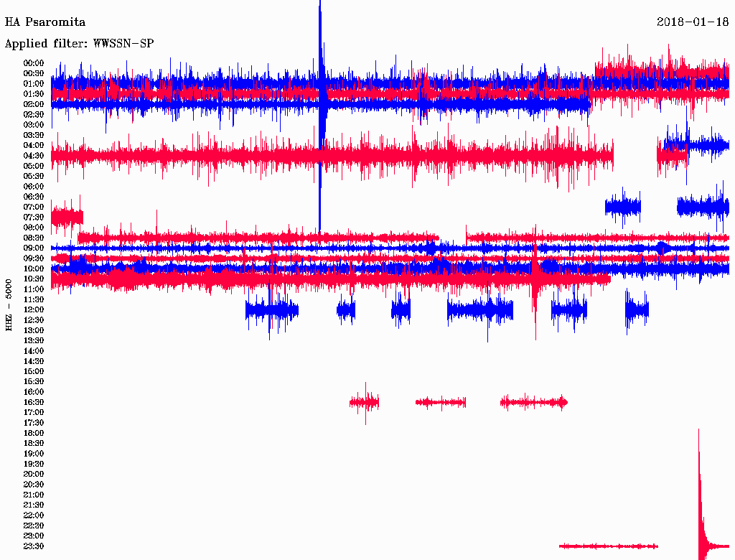Click the 07:30 time label

[34, 217]
